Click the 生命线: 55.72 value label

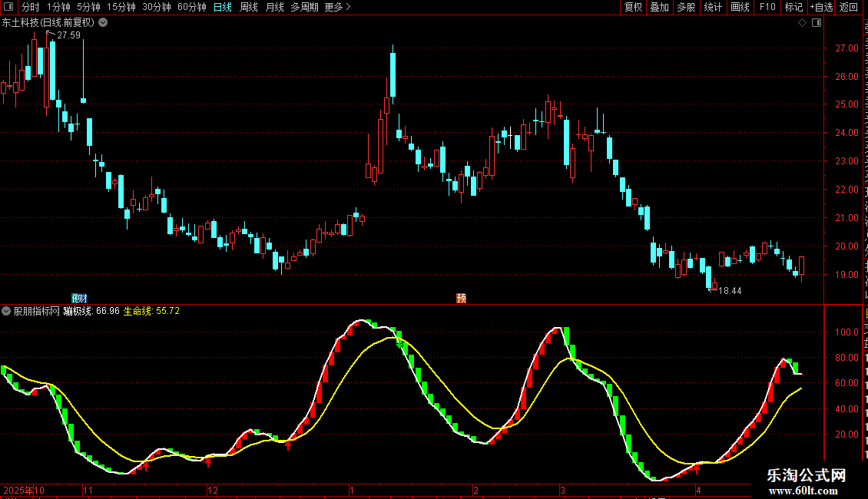[151, 311]
